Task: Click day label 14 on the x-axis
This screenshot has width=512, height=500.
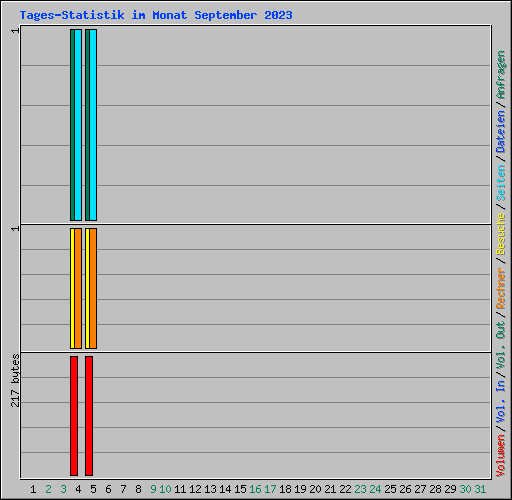Action: (x=225, y=489)
